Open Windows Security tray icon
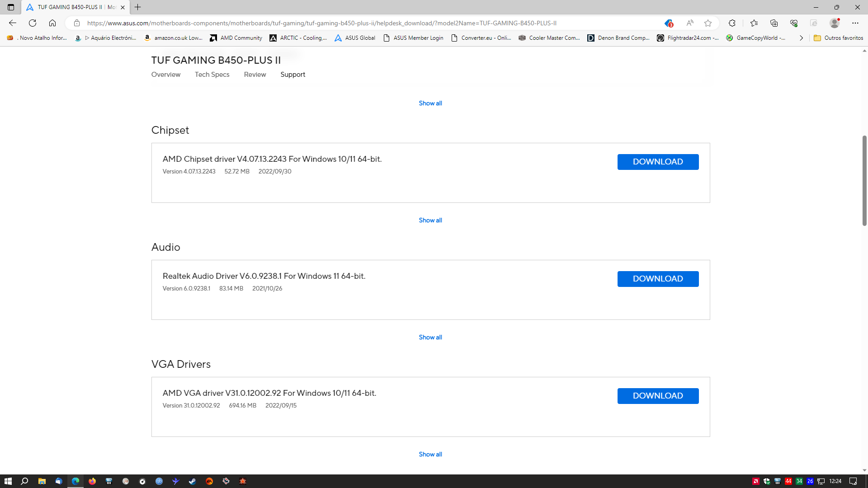 [767, 481]
